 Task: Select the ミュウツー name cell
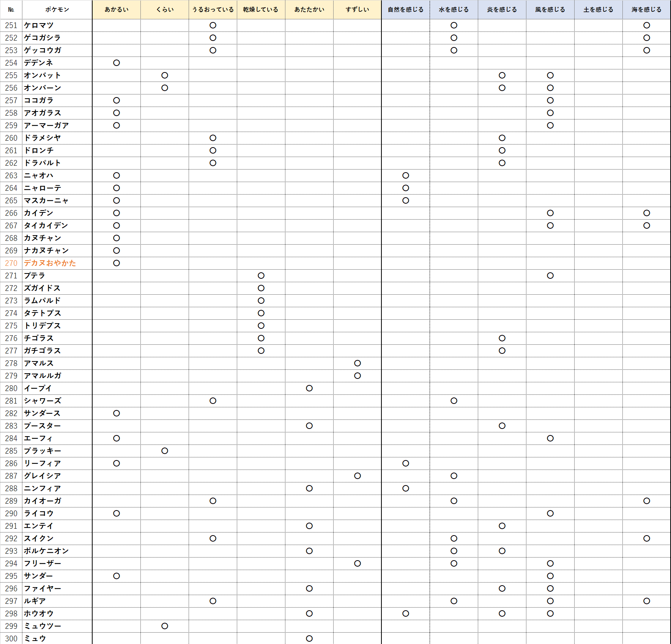click(x=43, y=626)
